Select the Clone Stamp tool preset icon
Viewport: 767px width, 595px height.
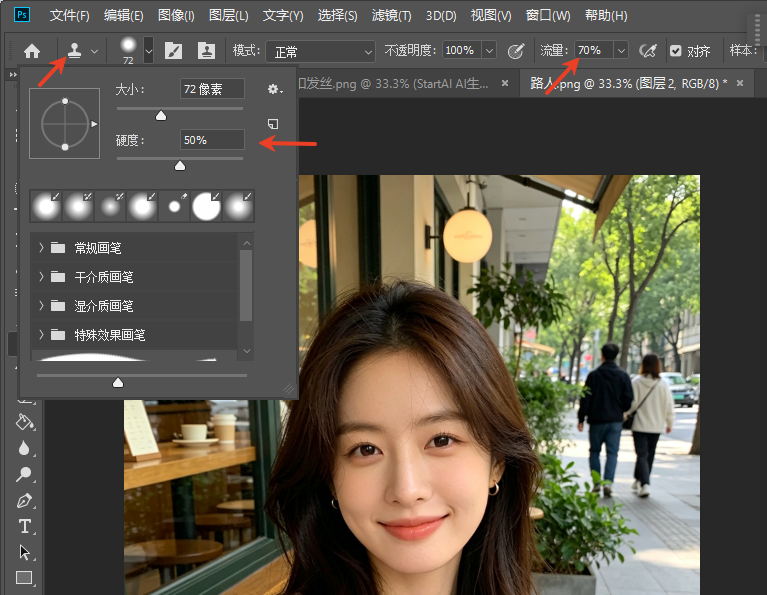click(x=74, y=50)
